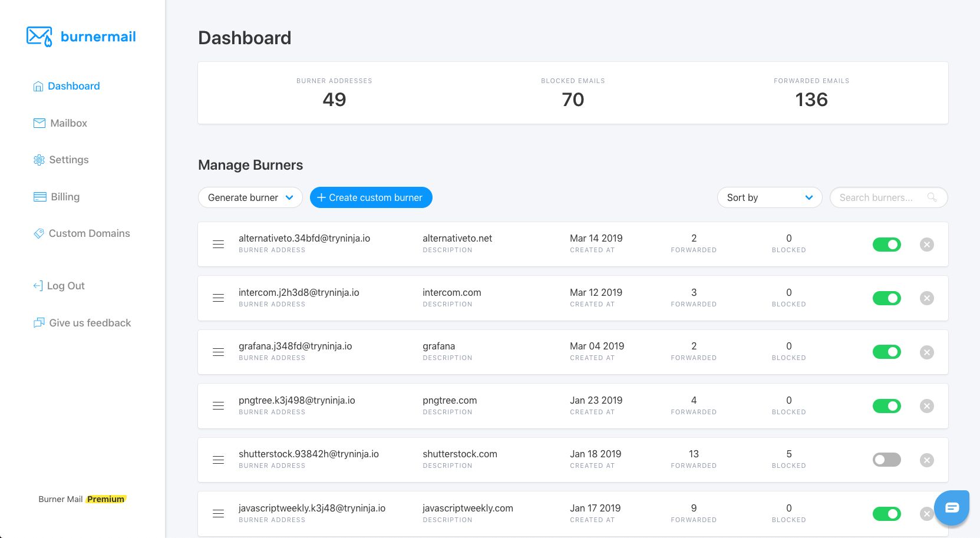This screenshot has width=980, height=538.
Task: Click the search magnifier icon
Action: [x=932, y=197]
